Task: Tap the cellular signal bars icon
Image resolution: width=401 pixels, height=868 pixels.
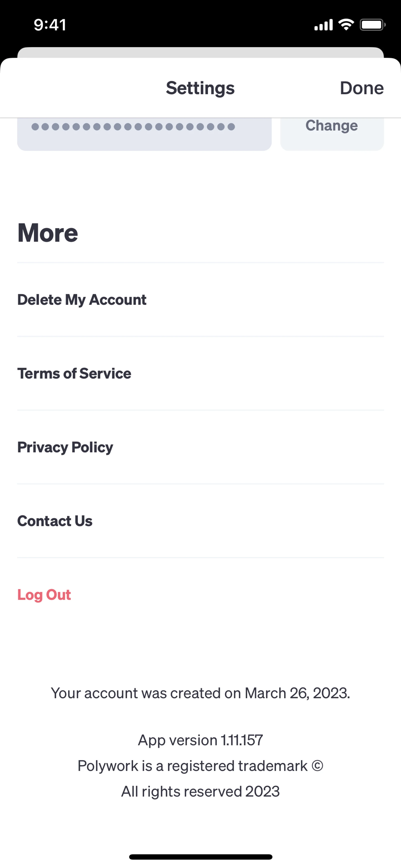Action: click(323, 25)
